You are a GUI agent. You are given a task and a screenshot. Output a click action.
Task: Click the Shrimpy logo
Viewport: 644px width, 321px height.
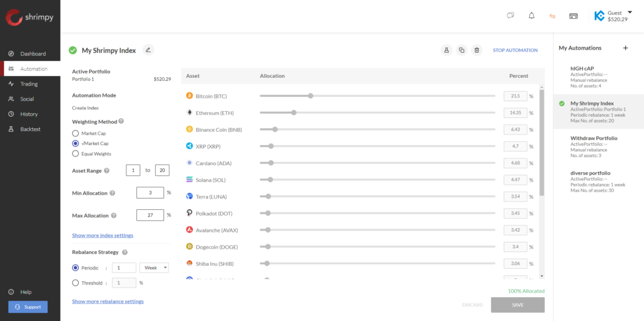pos(30,17)
